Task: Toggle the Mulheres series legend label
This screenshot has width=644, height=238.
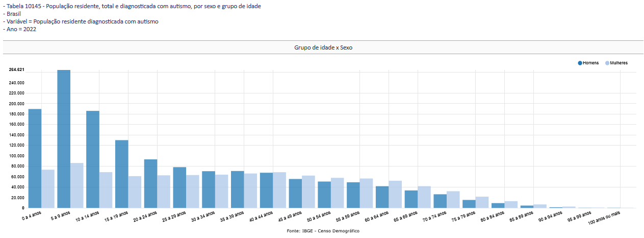Action: (x=619, y=63)
